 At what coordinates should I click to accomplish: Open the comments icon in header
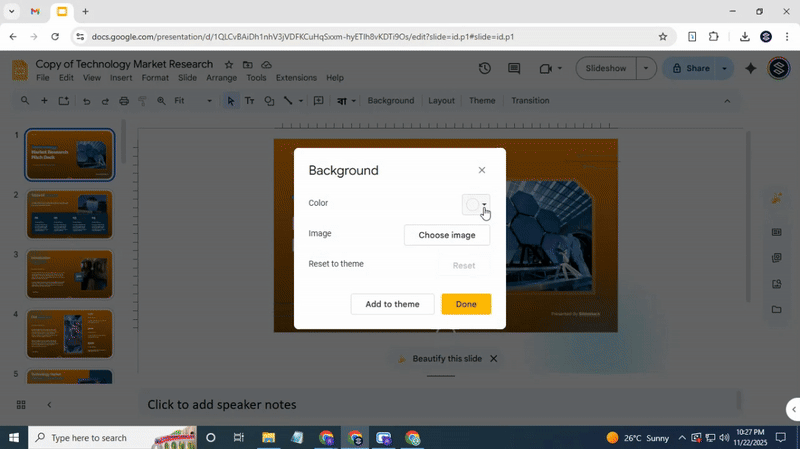(x=514, y=68)
